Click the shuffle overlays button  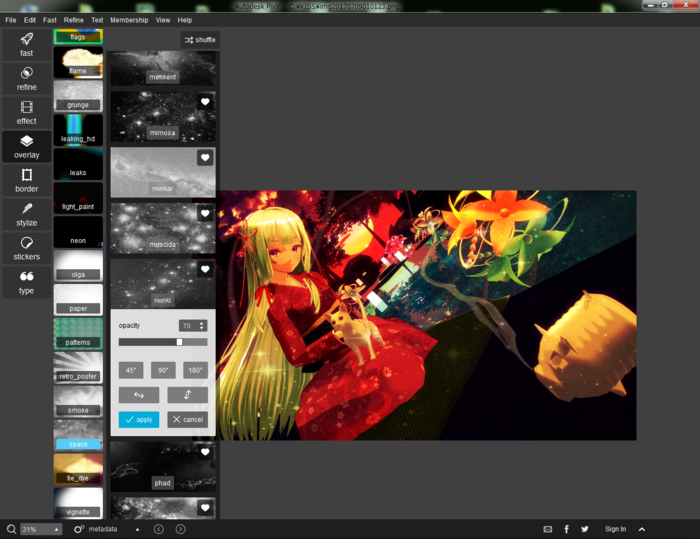pyautogui.click(x=200, y=40)
